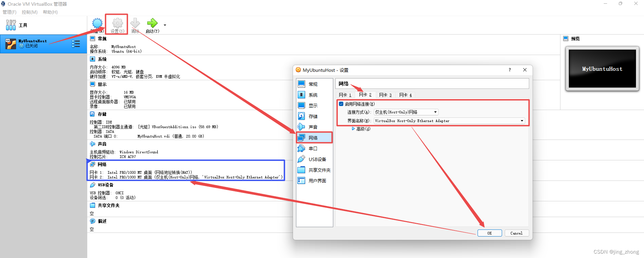Switch to the 网卡 2 tab
This screenshot has height=258, width=644.
[365, 95]
